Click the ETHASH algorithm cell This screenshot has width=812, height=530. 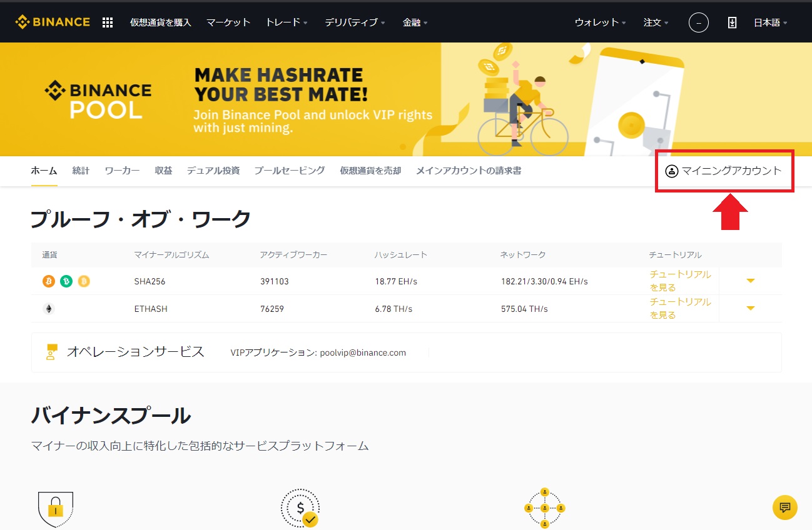click(151, 309)
